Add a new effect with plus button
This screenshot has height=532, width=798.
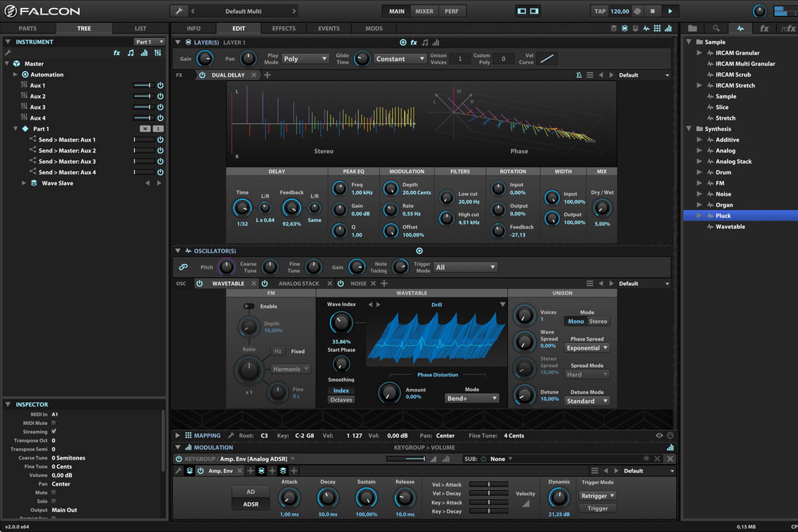[x=267, y=75]
